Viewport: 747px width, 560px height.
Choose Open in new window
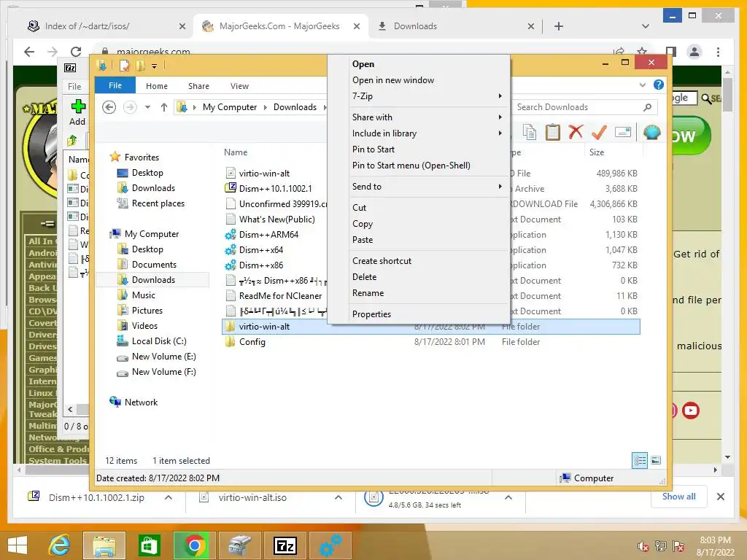pos(393,80)
